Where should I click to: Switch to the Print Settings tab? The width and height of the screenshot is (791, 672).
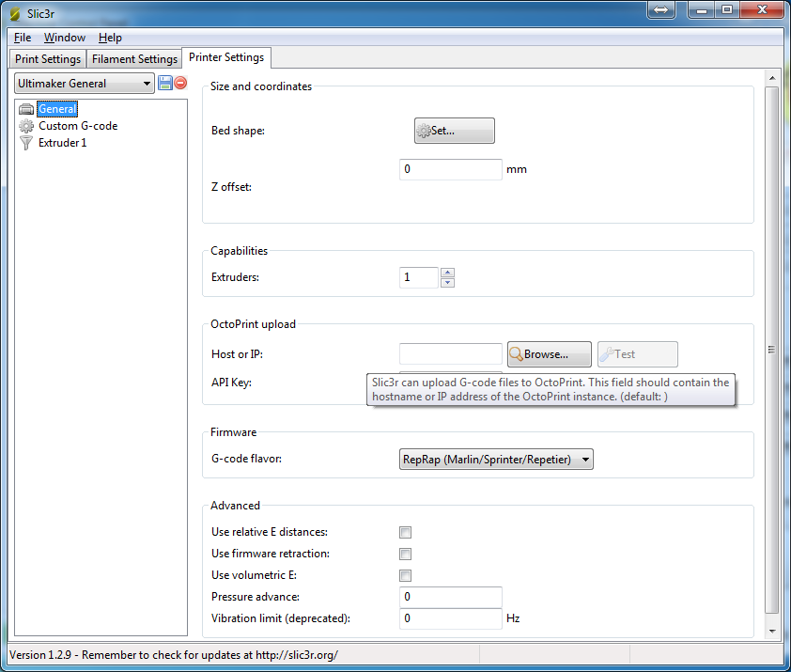point(48,59)
